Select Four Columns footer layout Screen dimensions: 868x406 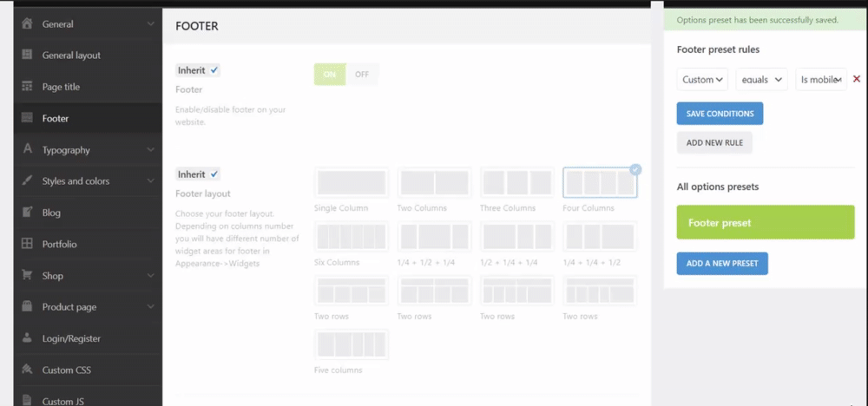pos(600,182)
